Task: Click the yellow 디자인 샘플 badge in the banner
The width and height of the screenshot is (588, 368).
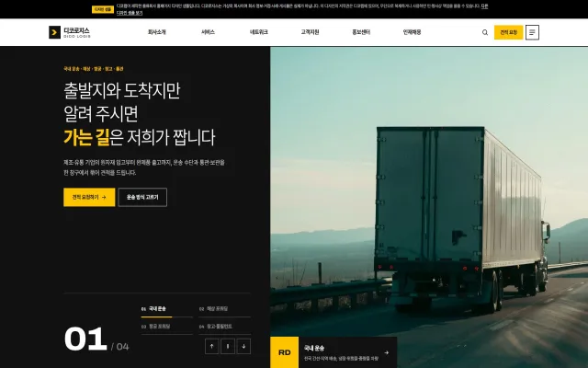Action: click(103, 9)
